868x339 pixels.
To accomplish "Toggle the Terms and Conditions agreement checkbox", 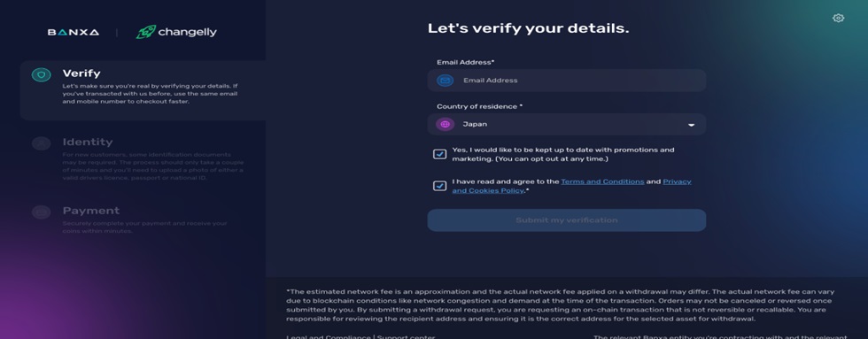I will tap(439, 186).
